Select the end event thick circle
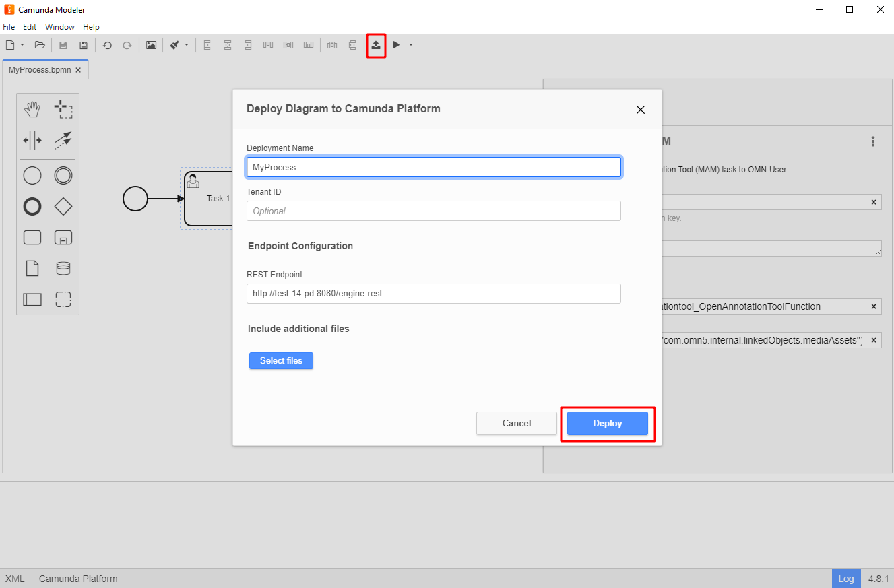 (32, 207)
